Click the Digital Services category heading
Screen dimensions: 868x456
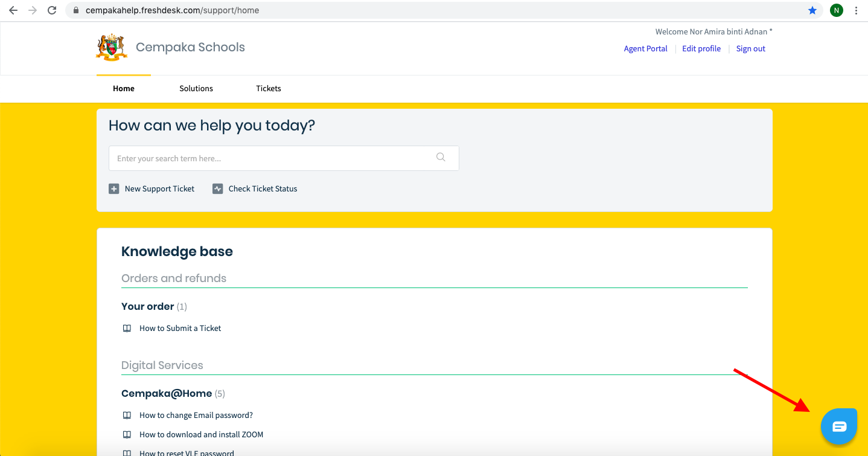coord(162,365)
